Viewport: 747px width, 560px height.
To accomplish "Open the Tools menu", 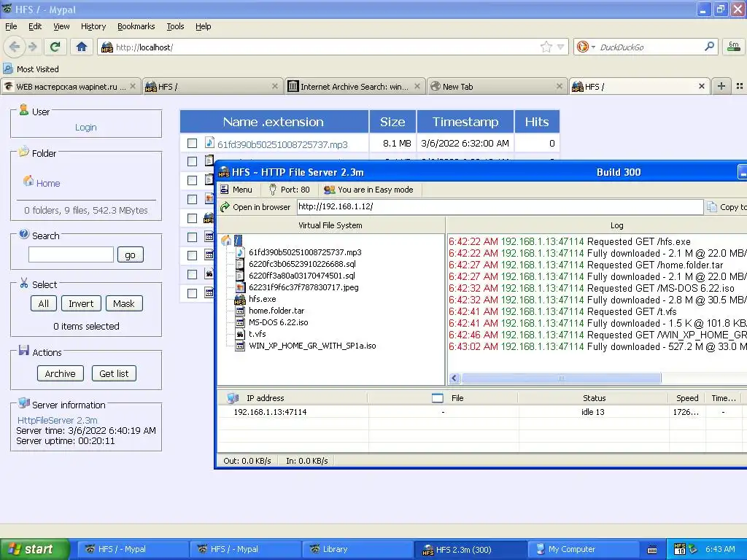I will coord(175,26).
